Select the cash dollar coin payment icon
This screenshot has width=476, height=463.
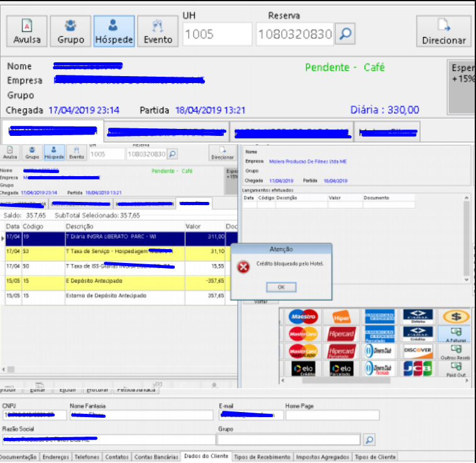tap(456, 316)
